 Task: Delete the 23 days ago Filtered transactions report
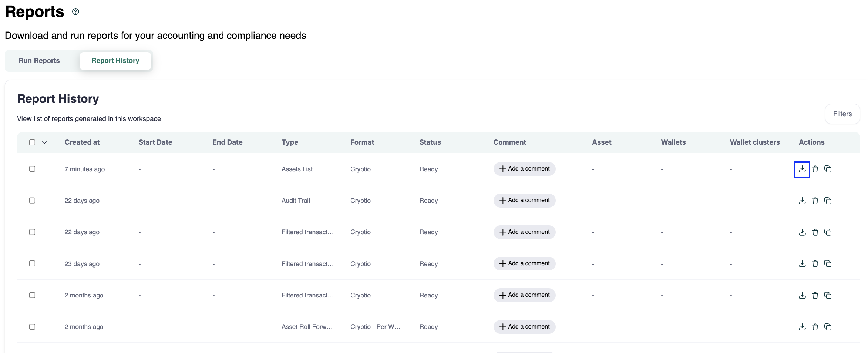click(815, 263)
